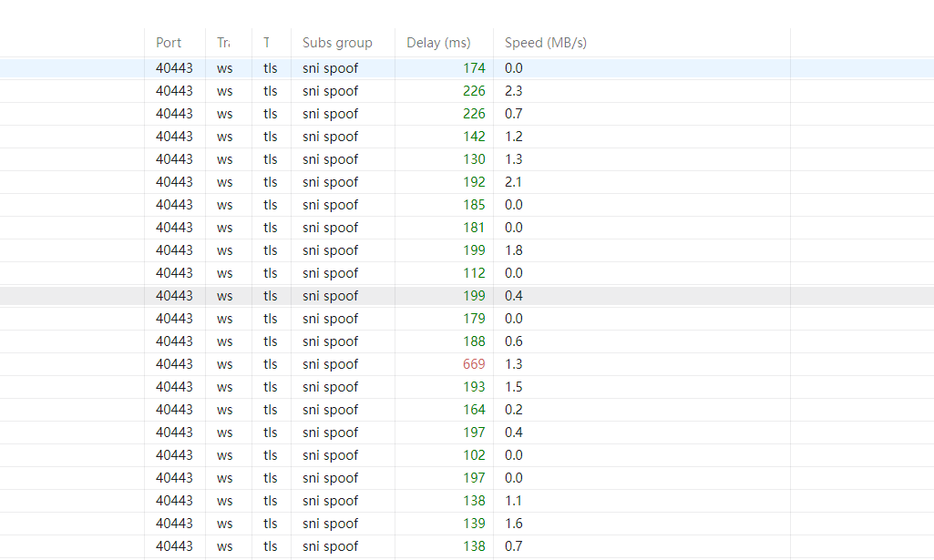Click tls in the 193 delay row
The image size is (934, 560).
pos(271,387)
